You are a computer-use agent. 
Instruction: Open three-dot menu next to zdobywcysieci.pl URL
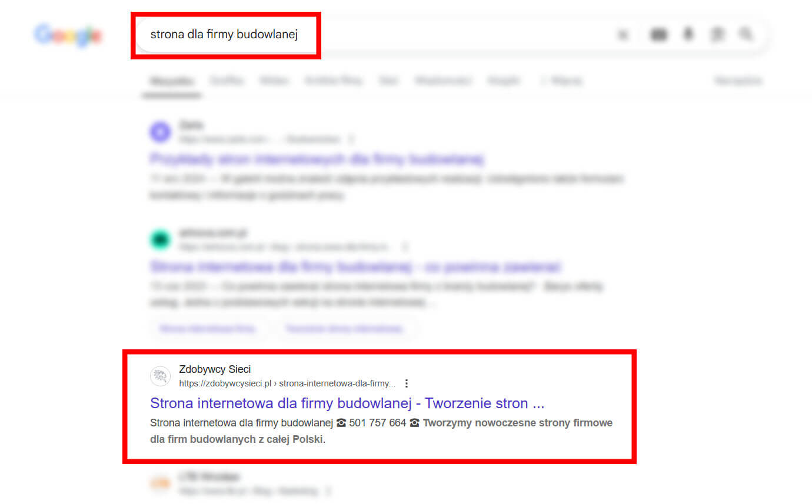pos(406,383)
